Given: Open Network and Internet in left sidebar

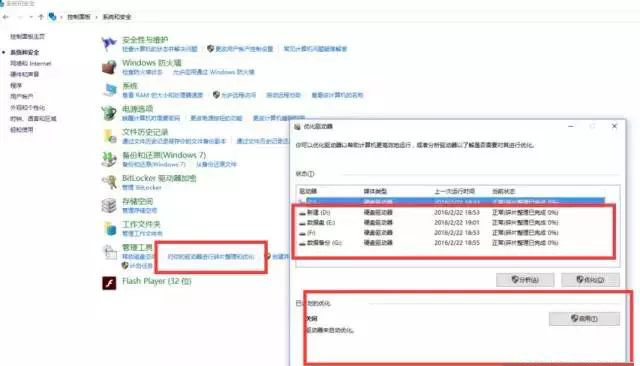Looking at the screenshot, I should click(31, 63).
